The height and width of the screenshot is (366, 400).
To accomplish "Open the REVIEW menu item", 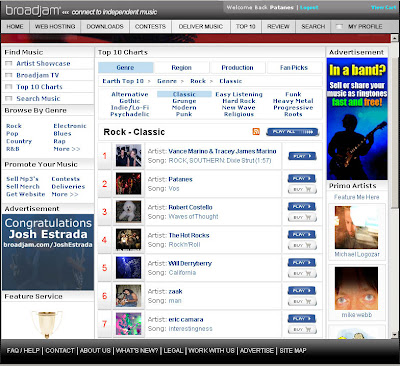I will (x=278, y=26).
